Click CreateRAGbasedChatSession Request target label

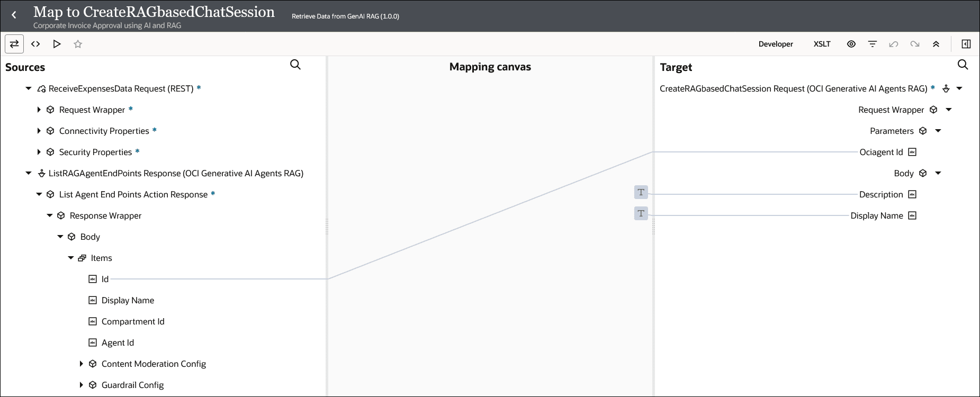pos(793,88)
